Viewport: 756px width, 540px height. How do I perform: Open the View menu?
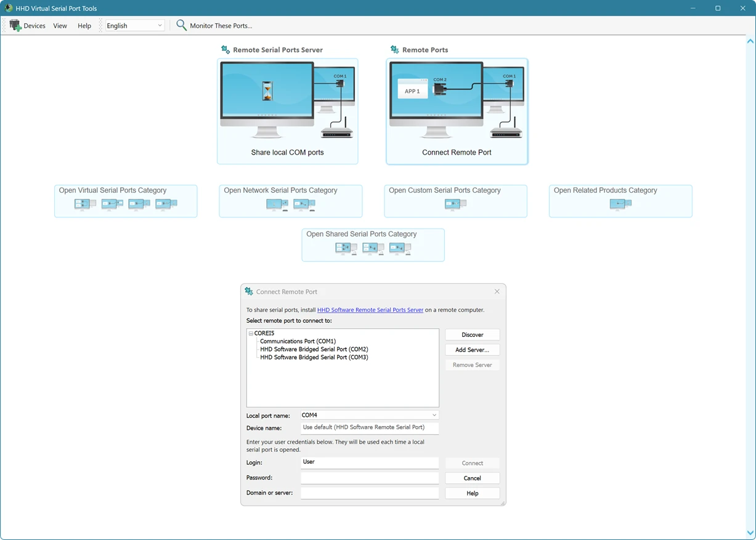(x=60, y=26)
